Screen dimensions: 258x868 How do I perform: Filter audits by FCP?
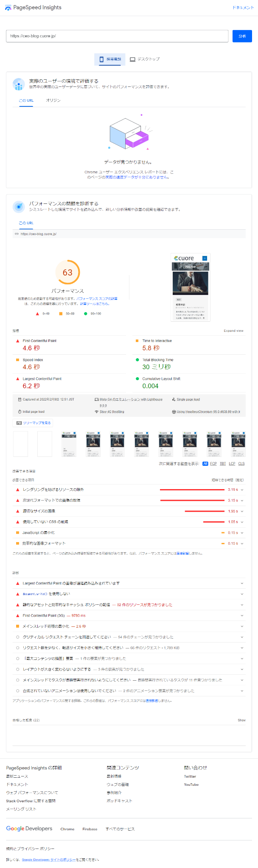pyautogui.click(x=213, y=464)
